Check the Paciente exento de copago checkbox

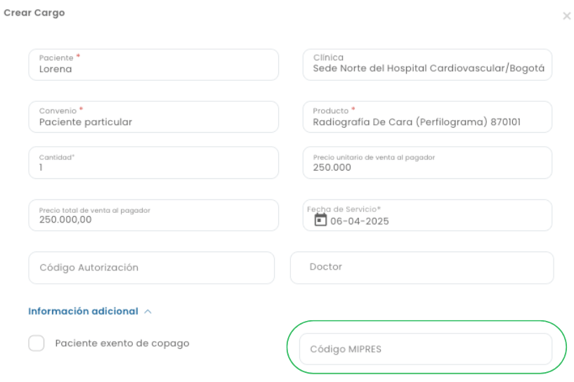(x=37, y=343)
